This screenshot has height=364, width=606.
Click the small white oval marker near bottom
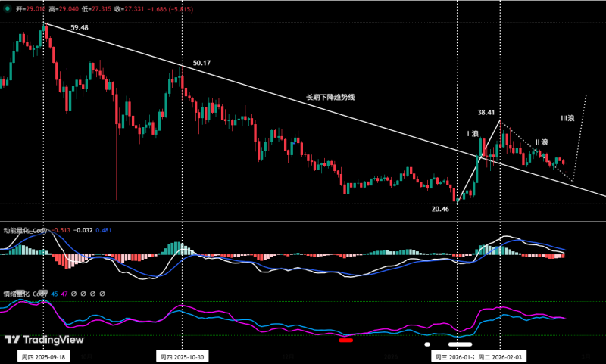427,344
